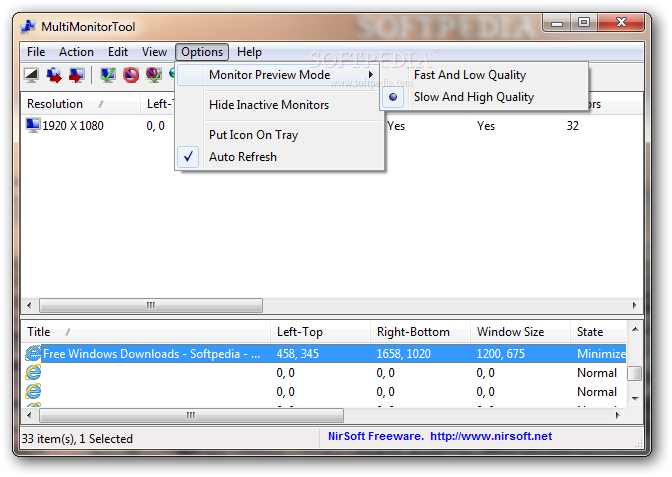The height and width of the screenshot is (477, 672).
Task: Toggle Auto Refresh option off
Action: click(x=280, y=157)
